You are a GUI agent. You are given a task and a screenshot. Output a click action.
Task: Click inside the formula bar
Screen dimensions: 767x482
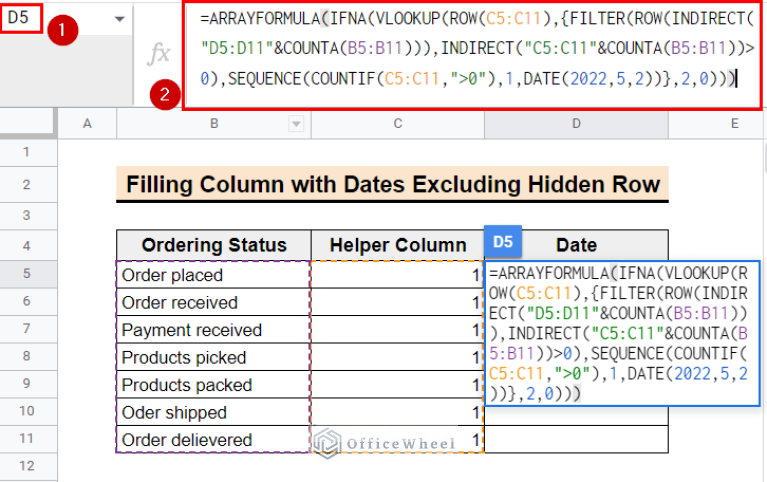point(473,54)
